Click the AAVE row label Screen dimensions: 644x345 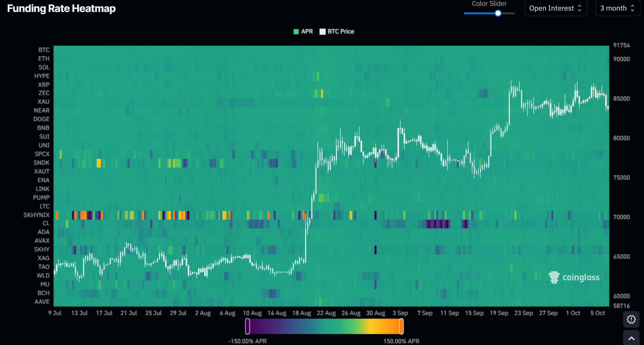42,302
